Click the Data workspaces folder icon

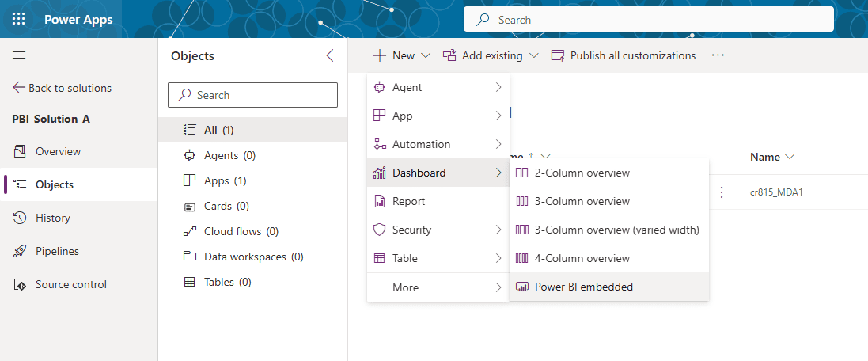(x=190, y=256)
